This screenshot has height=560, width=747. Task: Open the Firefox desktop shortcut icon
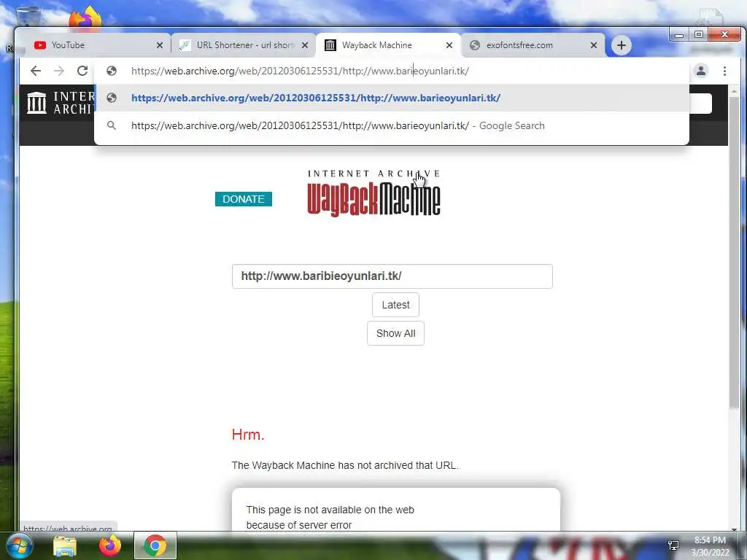coord(85,17)
